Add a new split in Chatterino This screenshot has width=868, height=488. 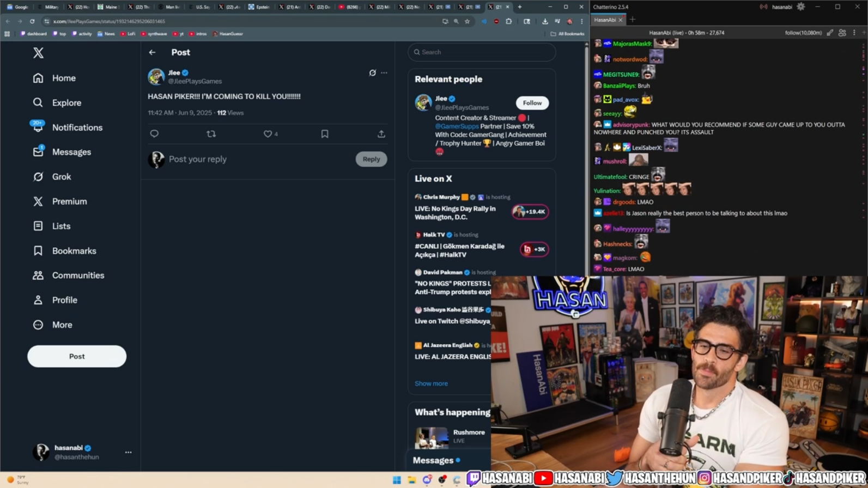pos(864,33)
